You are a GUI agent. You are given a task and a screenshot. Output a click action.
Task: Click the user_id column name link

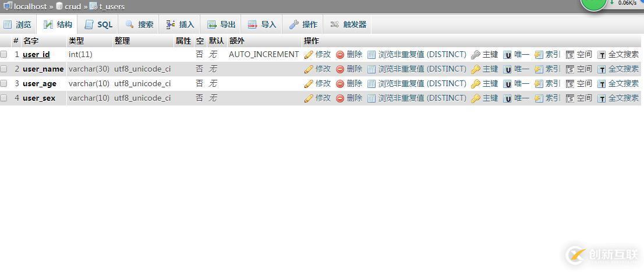[x=36, y=54]
